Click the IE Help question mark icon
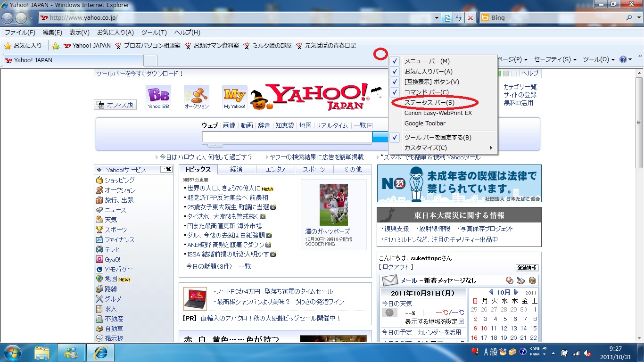Image resolution: width=644 pixels, height=362 pixels. pos(623,59)
